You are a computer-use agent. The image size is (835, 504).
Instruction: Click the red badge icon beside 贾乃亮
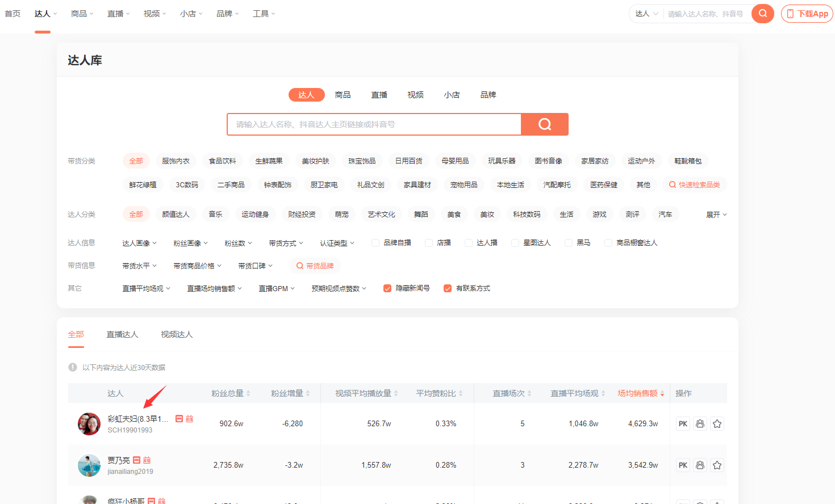coord(137,460)
